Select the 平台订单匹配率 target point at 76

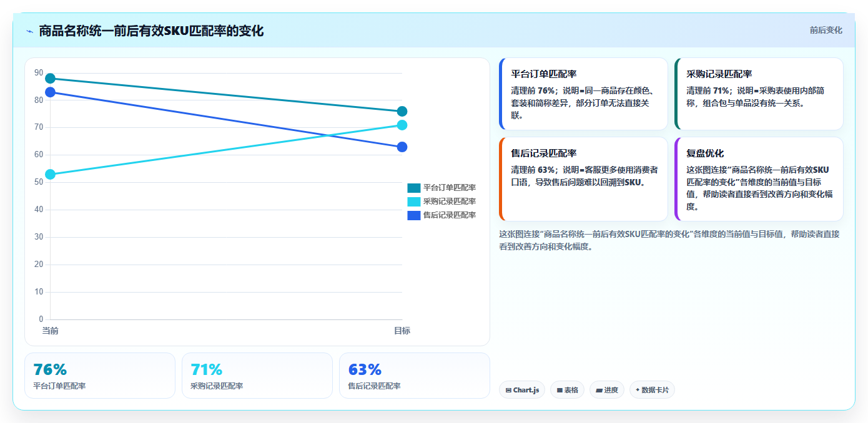[x=402, y=112]
